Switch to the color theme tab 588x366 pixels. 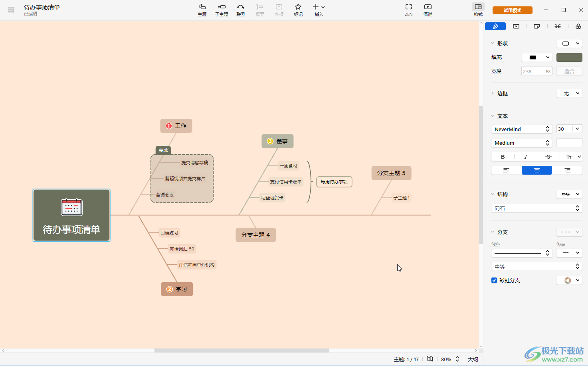tap(578, 26)
